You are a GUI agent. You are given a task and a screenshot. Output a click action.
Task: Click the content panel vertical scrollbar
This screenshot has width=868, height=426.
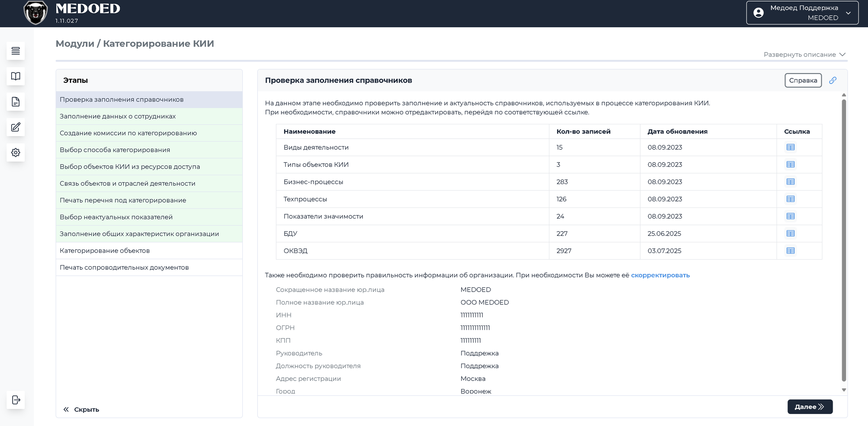844,240
